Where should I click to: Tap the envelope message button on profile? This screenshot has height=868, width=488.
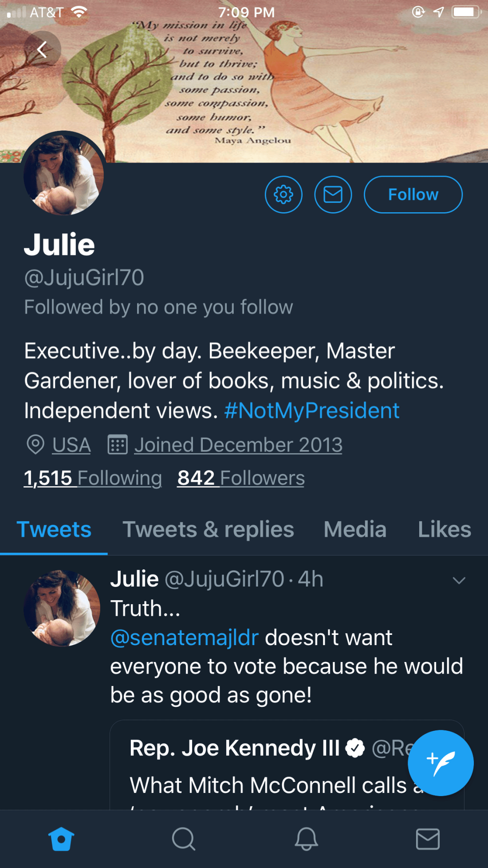(333, 194)
